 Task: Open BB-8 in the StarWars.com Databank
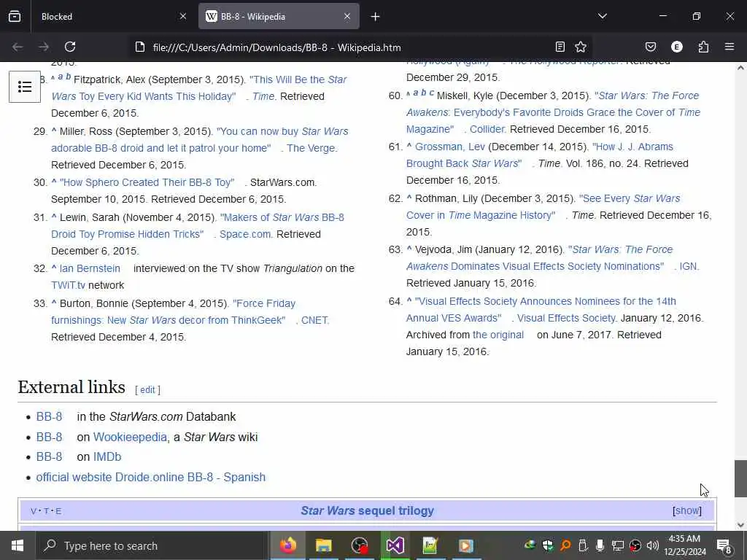[49, 416]
